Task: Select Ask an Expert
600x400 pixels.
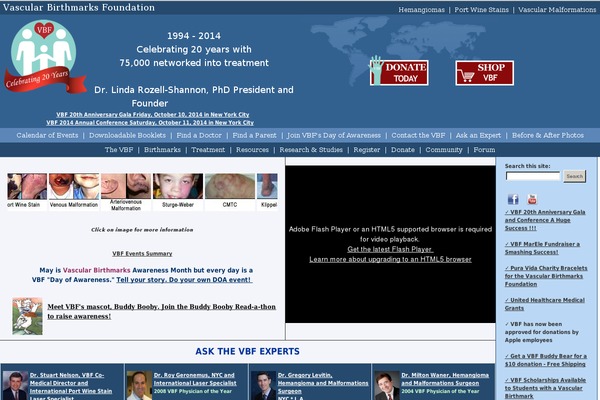Action: [x=478, y=135]
